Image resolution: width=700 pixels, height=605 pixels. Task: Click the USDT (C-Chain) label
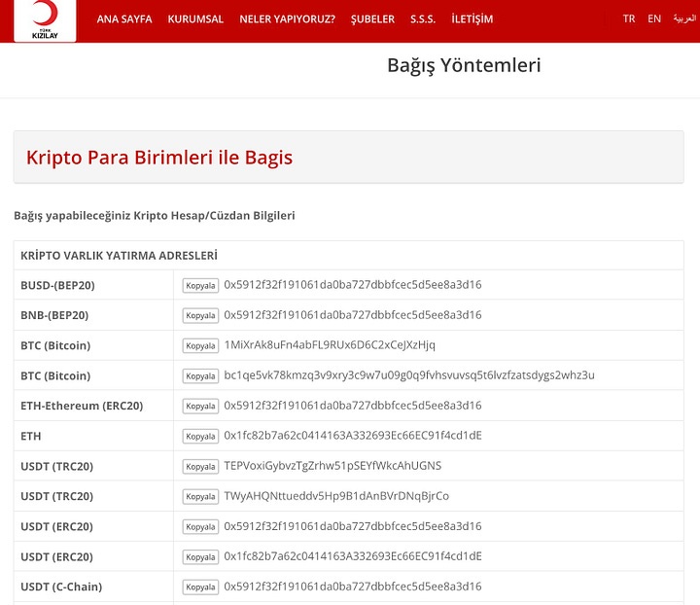(61, 587)
